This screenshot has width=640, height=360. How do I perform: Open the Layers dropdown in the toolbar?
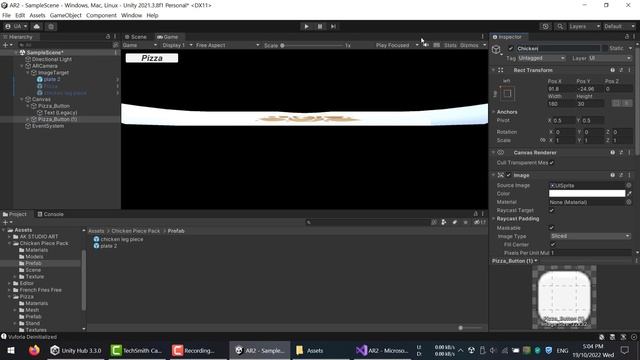(584, 27)
